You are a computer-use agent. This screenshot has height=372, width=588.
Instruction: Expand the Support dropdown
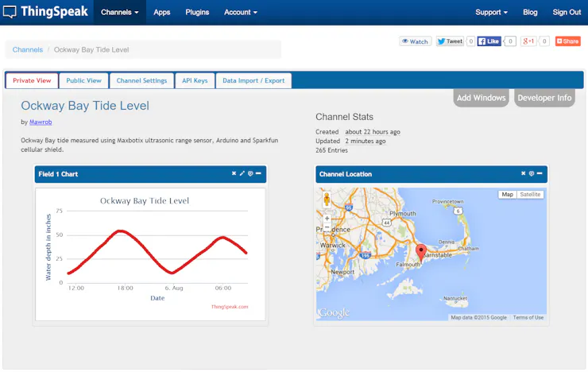point(491,13)
